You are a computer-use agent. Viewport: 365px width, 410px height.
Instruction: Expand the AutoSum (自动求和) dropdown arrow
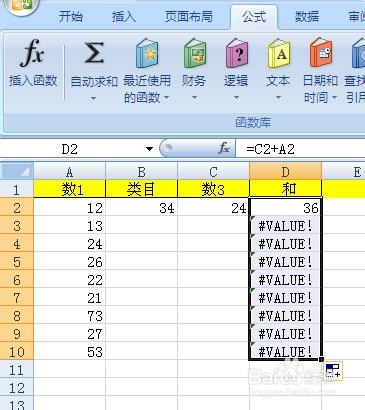click(x=94, y=98)
